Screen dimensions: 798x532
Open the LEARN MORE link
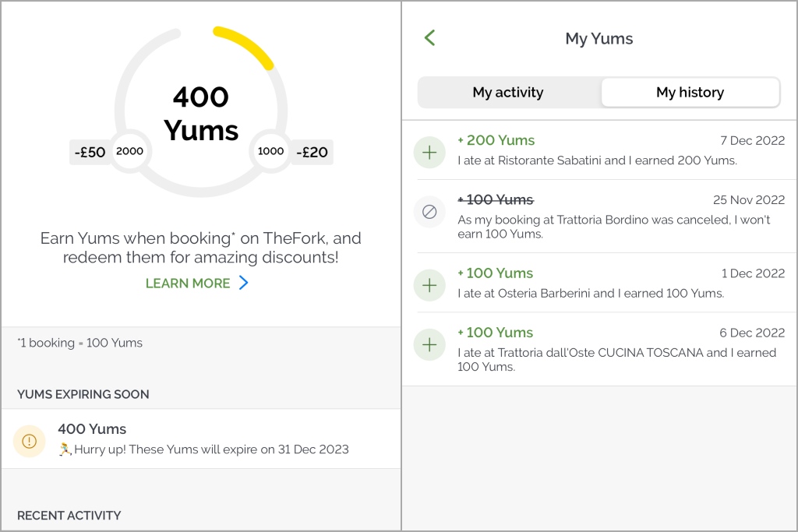[188, 284]
